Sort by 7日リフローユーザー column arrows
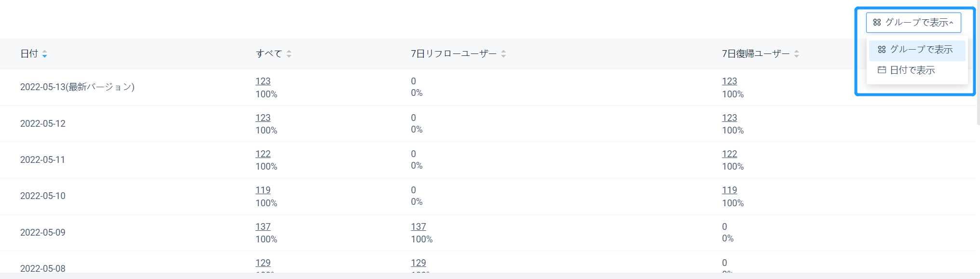The image size is (980, 279). pos(503,54)
